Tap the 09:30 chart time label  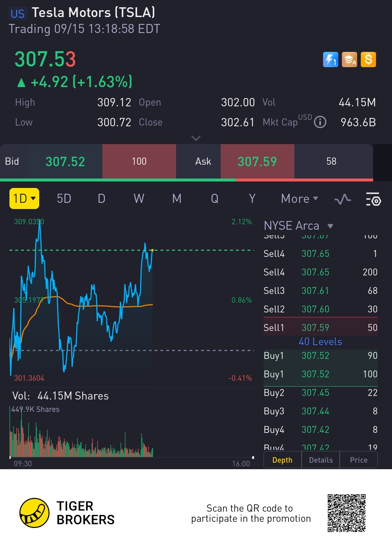coord(23,463)
